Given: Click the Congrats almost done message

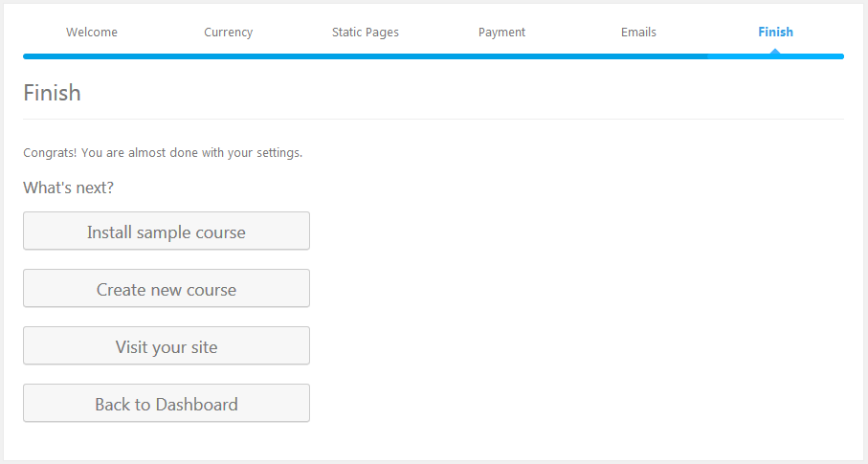Looking at the screenshot, I should [163, 153].
